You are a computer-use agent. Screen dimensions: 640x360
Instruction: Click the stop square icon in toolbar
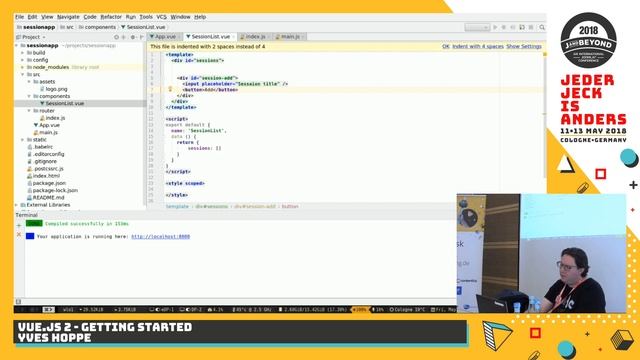[531, 27]
